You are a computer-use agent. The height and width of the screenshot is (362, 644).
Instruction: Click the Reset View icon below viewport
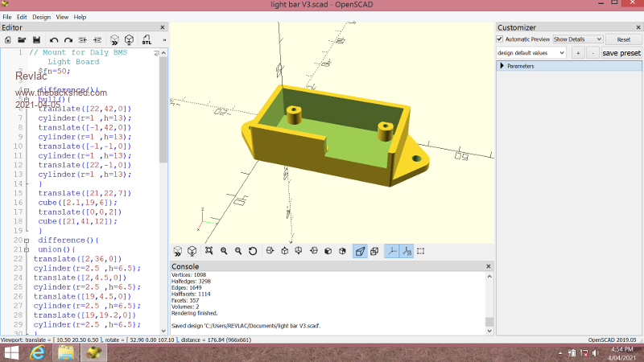[x=253, y=251]
